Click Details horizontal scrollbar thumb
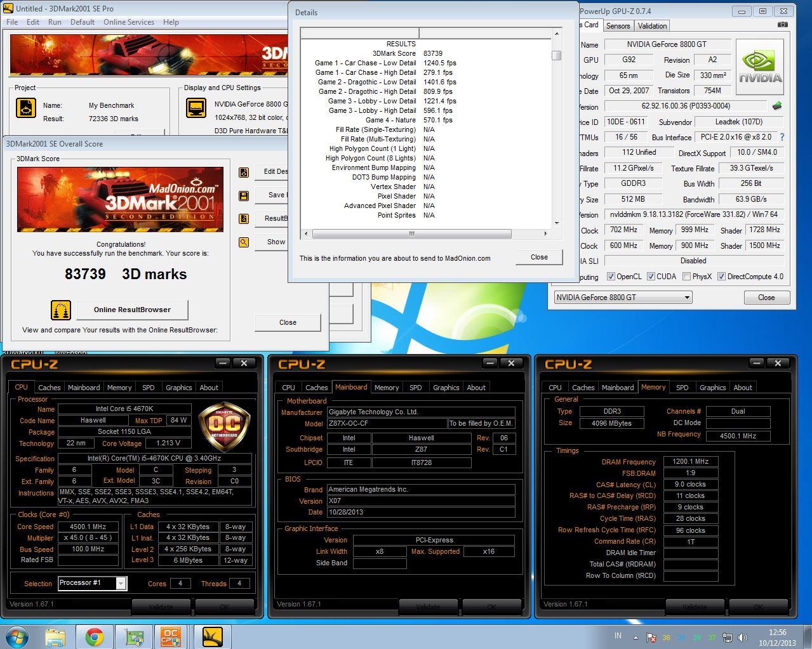812x649 pixels. 411,233
